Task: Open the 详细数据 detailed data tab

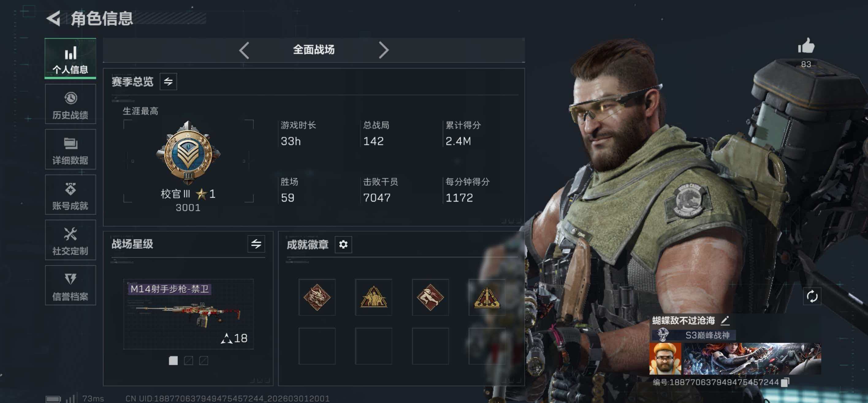Action: (70, 149)
